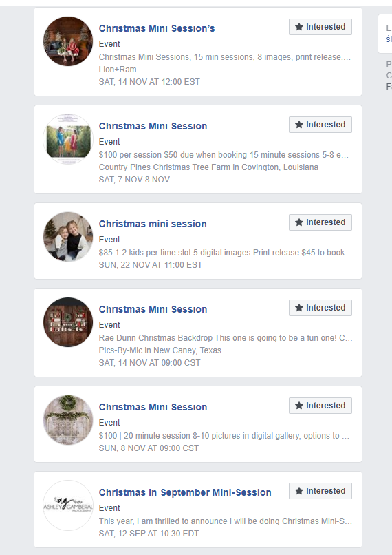Screen dimensions: 392x555
Task: Click the star icon on the first Interested button
Action: click(299, 27)
